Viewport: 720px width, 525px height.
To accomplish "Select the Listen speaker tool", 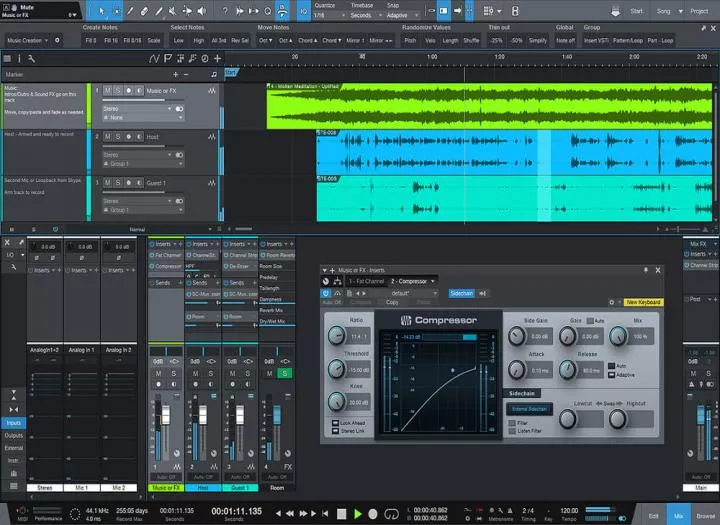I will tap(202, 11).
